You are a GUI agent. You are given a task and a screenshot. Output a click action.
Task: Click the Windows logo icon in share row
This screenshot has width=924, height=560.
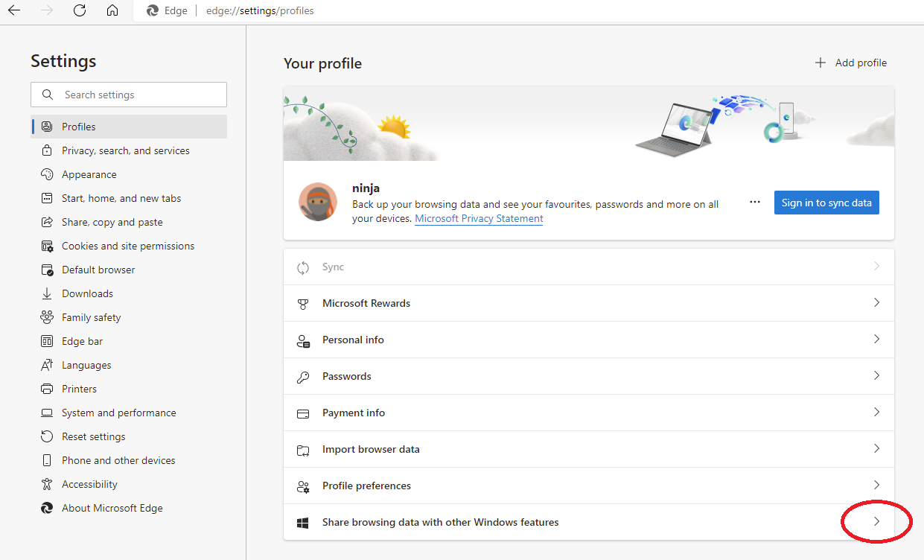click(303, 523)
